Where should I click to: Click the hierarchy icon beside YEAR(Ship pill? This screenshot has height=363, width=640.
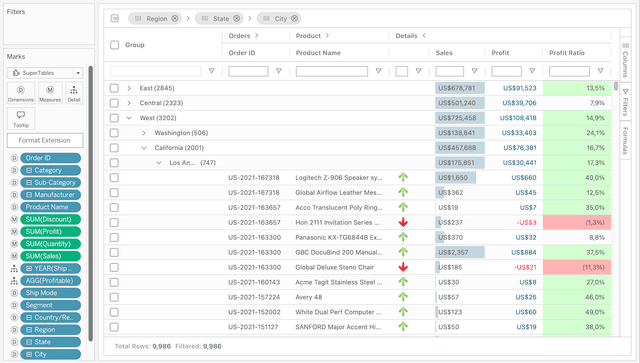click(x=14, y=268)
